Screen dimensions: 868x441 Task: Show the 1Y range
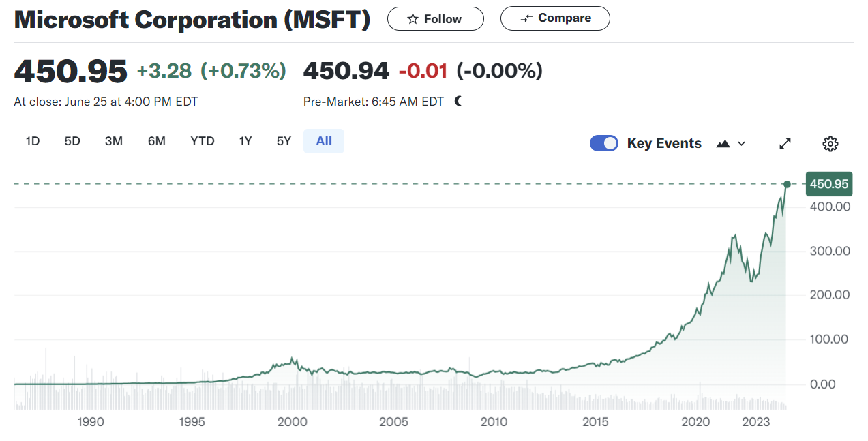(245, 141)
